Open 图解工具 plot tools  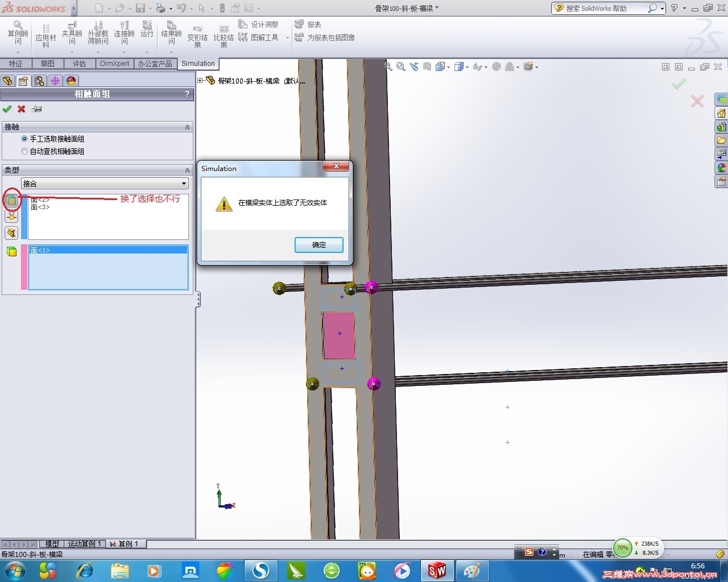pos(259,38)
